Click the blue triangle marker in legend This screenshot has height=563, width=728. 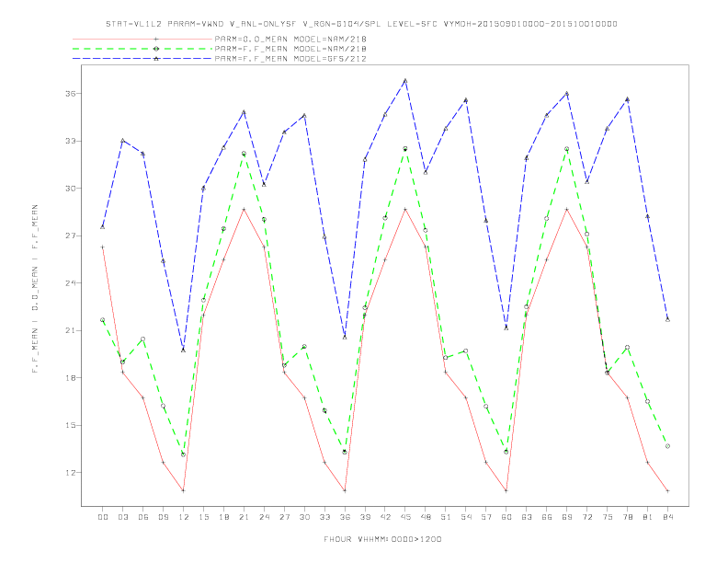156,59
